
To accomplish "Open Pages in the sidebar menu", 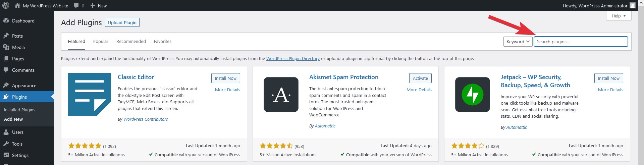I will click(27, 59).
